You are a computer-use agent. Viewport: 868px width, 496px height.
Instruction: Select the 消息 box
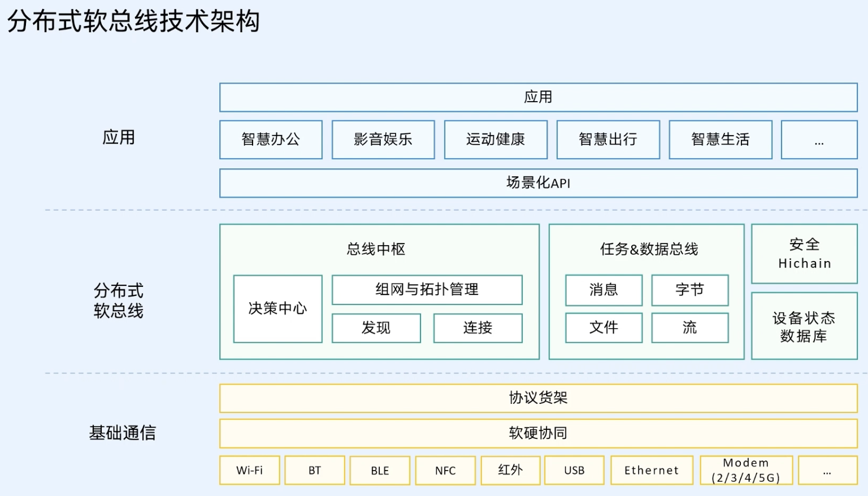(x=604, y=290)
